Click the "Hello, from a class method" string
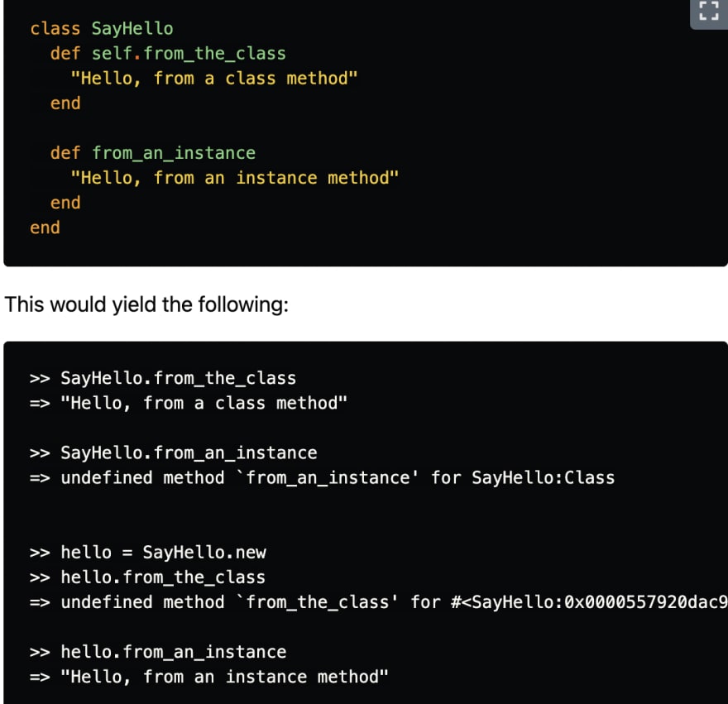The width and height of the screenshot is (728, 704). coord(214,79)
